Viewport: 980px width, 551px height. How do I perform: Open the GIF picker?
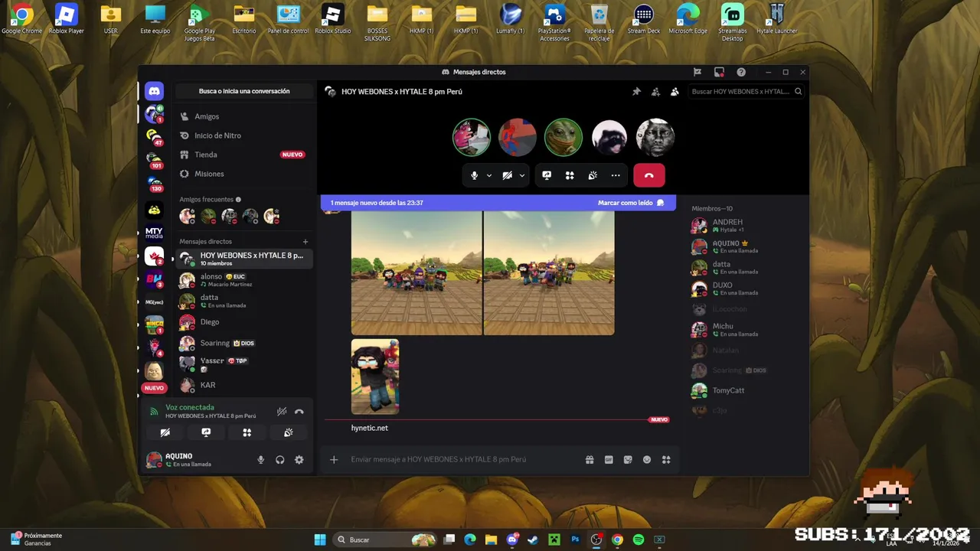coord(609,459)
